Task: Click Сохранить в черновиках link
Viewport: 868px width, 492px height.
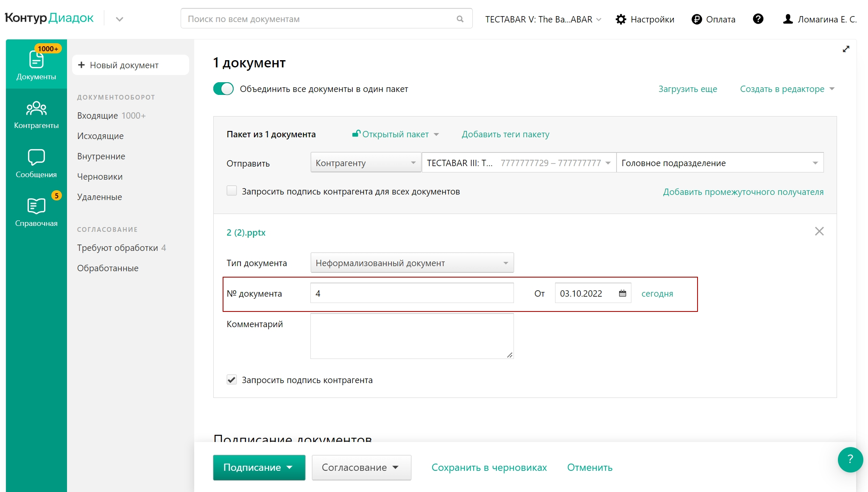Action: 489,467
